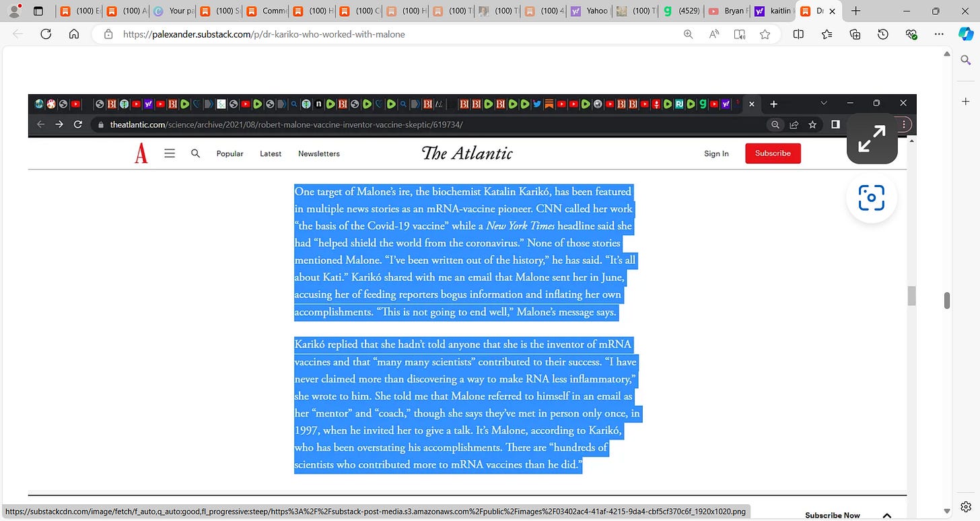Image resolution: width=980 pixels, height=521 pixels.
Task: Close the active "Dr" tab
Action: pos(832,11)
